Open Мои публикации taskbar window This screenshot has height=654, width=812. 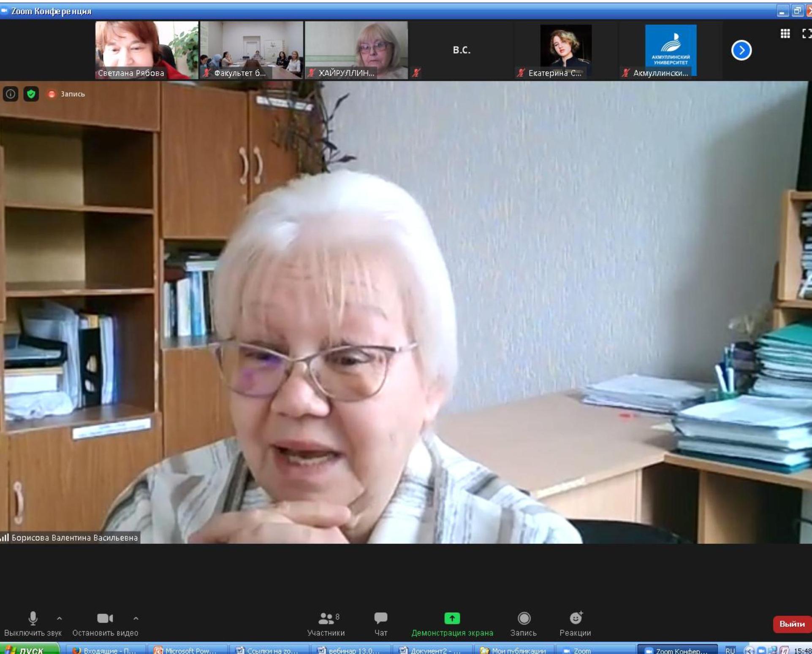tap(513, 650)
